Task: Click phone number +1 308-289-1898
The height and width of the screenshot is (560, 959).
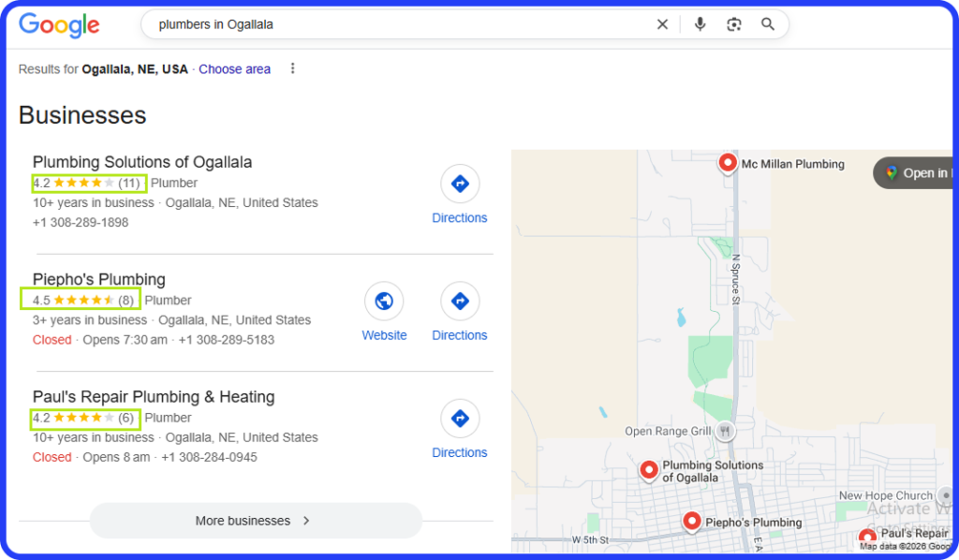Action: coord(81,223)
